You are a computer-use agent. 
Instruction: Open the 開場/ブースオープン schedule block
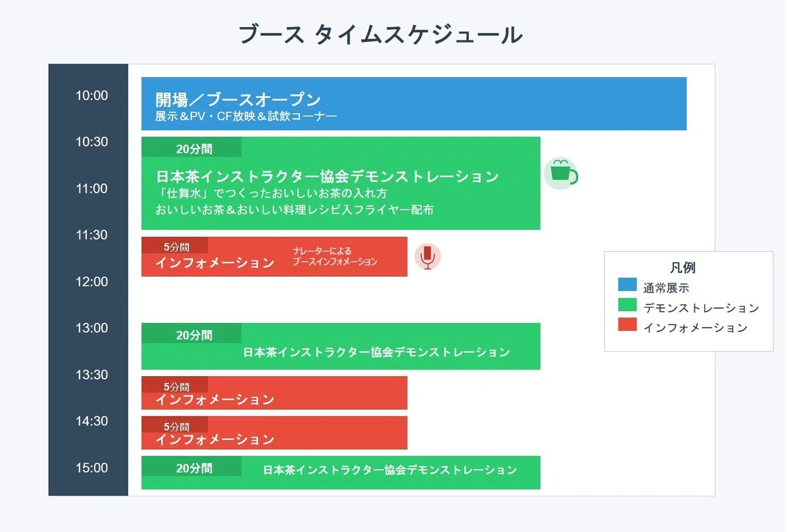414,104
